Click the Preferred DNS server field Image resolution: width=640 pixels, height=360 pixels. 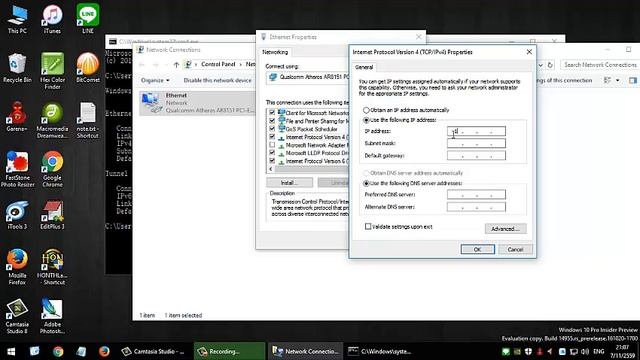[476, 194]
